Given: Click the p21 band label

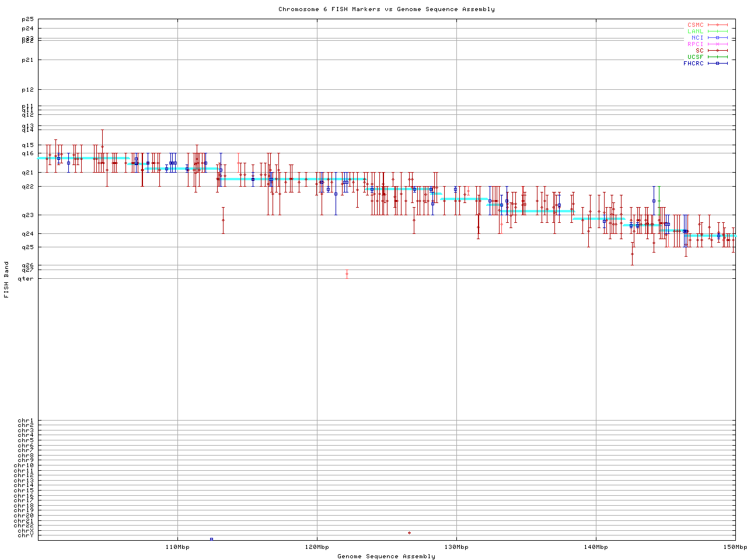Looking at the screenshot, I should pos(27,60).
